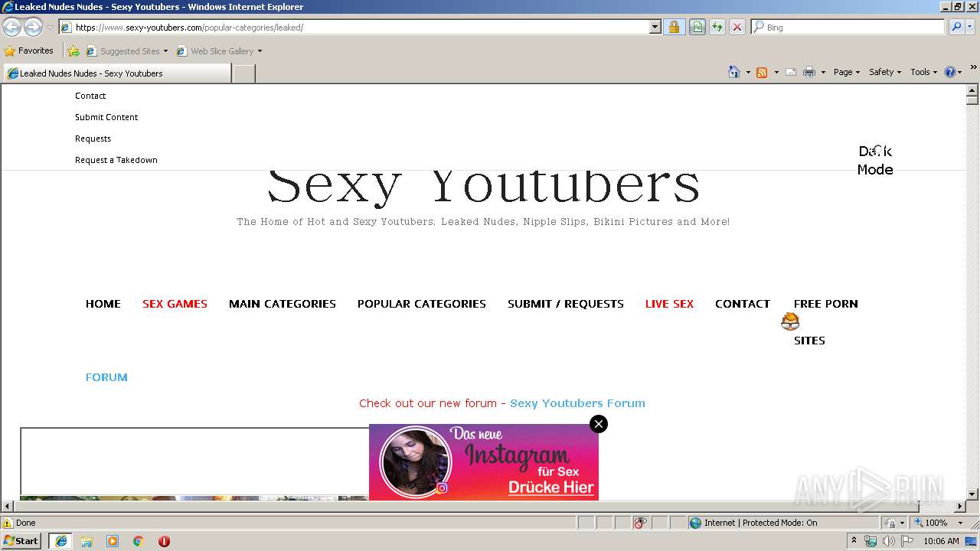The width and height of the screenshot is (980, 551).
Task: Open Suggested Sites on favorites bar
Action: (x=127, y=51)
